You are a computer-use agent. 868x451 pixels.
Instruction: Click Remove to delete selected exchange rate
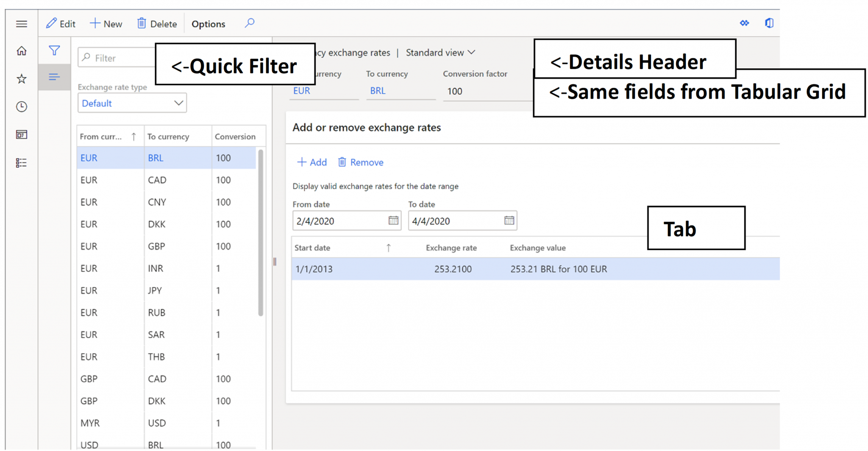pyautogui.click(x=360, y=162)
